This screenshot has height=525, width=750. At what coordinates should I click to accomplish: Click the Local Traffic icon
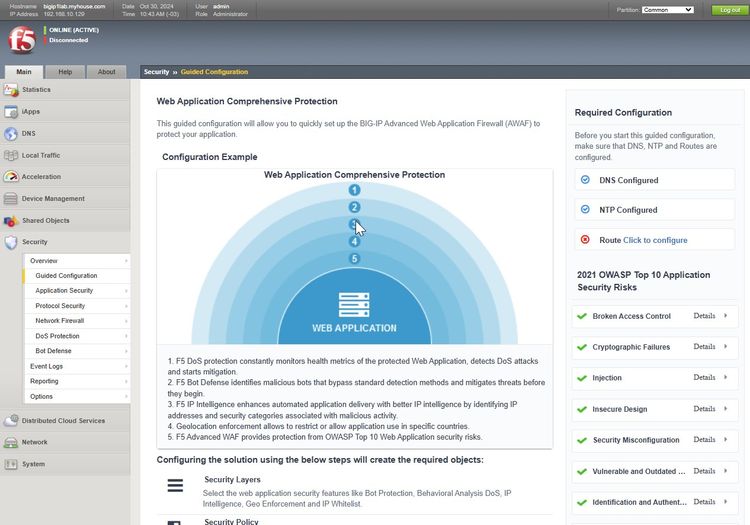(x=11, y=155)
